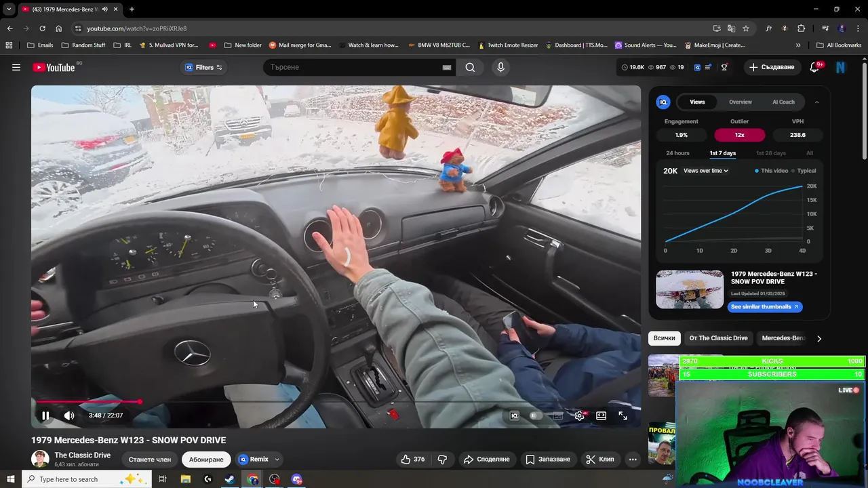This screenshot has width=868, height=488.
Task: Pause the video
Action: click(45, 415)
